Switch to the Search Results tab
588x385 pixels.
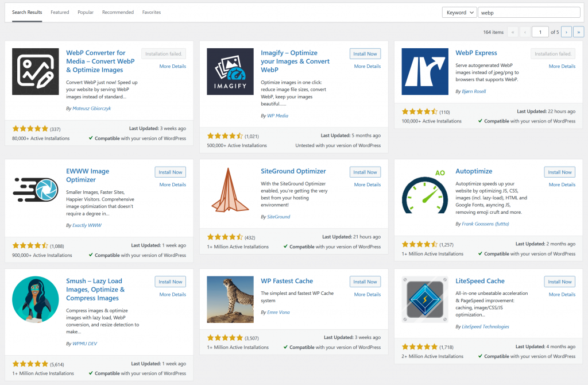click(27, 12)
